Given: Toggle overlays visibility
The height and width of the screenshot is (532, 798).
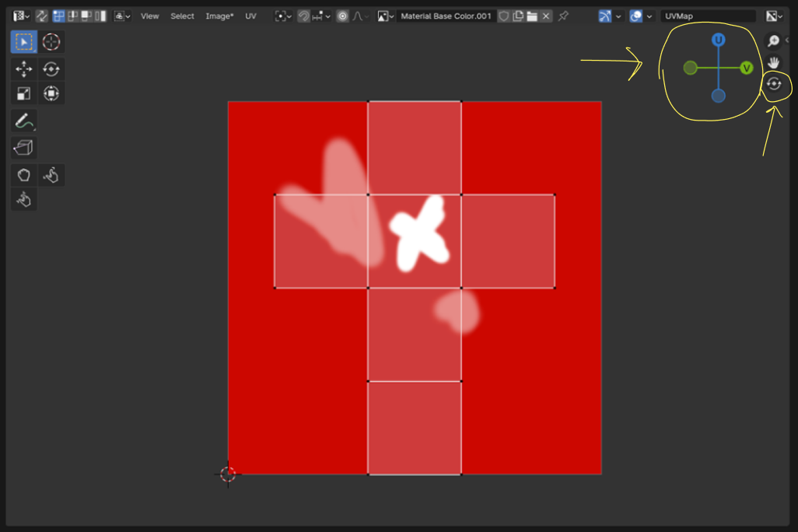Looking at the screenshot, I should [x=635, y=16].
